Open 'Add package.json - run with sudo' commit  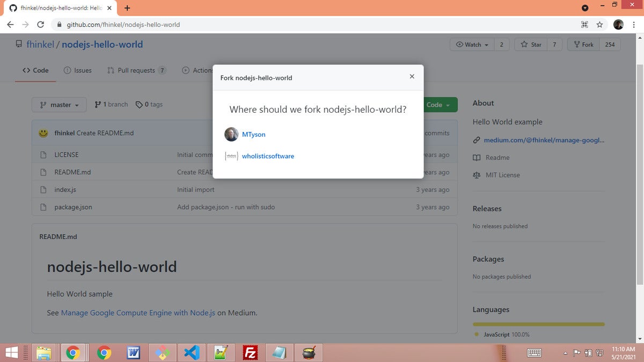click(x=226, y=207)
